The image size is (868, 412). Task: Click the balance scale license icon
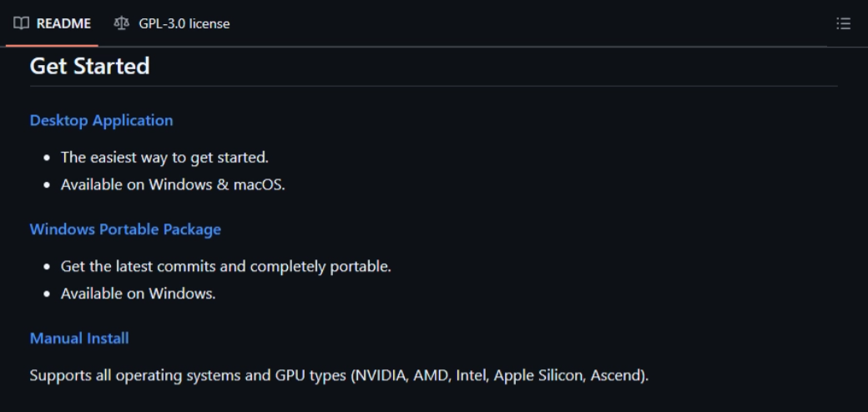pos(121,23)
